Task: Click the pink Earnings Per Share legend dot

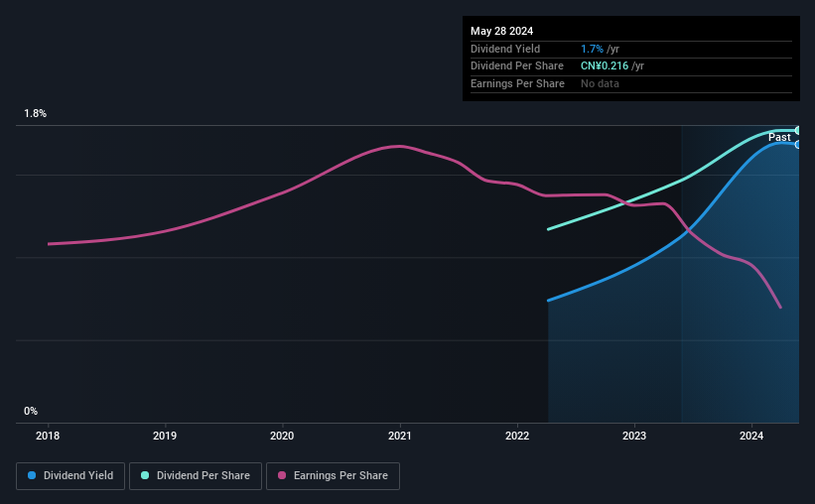Action: pos(282,476)
